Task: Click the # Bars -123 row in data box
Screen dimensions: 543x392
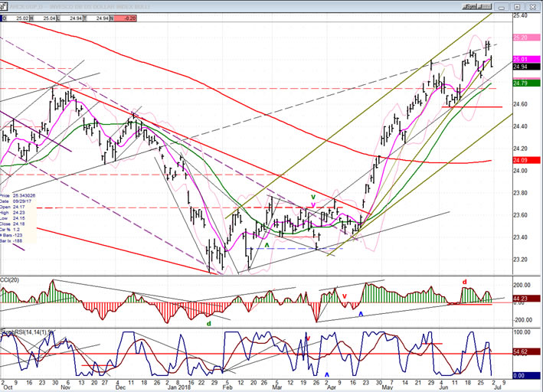Action: tap(11, 235)
